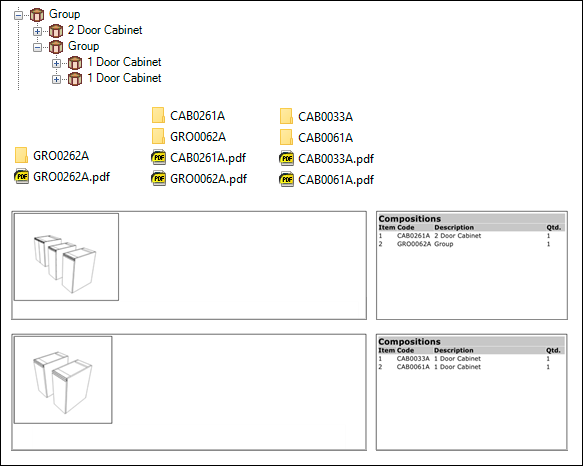The height and width of the screenshot is (466, 583).
Task: Collapse the top-level Group node
Action: click(18, 15)
